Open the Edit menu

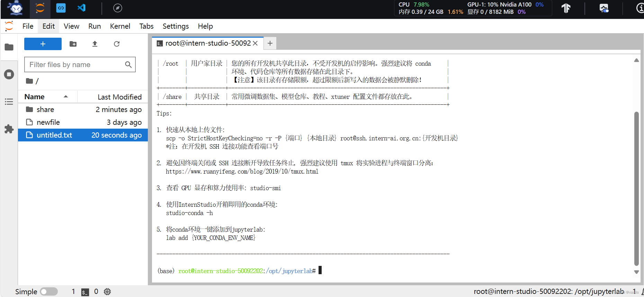click(x=48, y=26)
